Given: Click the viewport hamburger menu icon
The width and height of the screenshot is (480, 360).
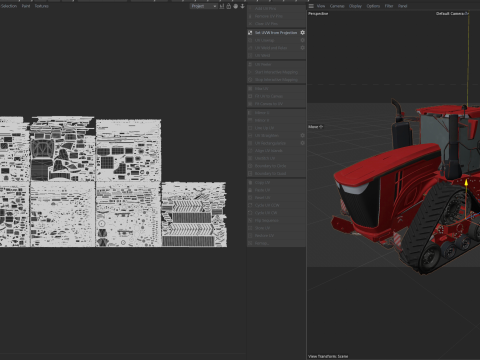Looking at the screenshot, I should (311, 6).
